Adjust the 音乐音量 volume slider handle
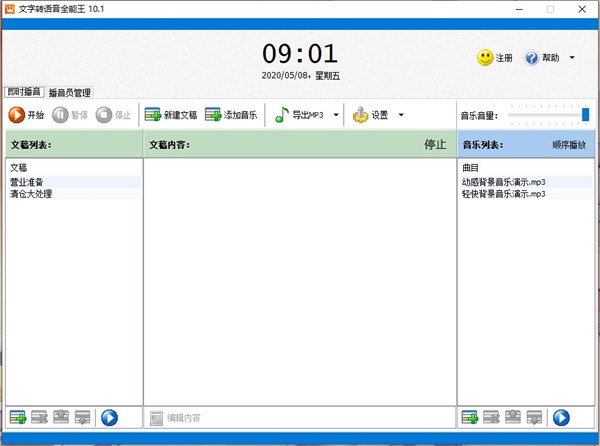The width and height of the screenshot is (600, 446). click(x=585, y=114)
